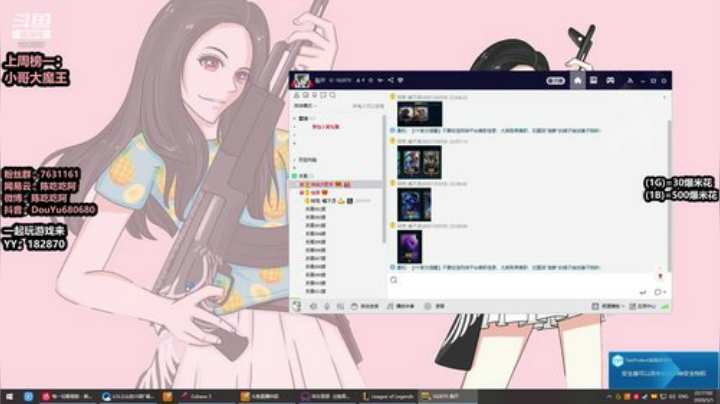
Task: Open the member count icon in YY header
Action: coord(360,80)
